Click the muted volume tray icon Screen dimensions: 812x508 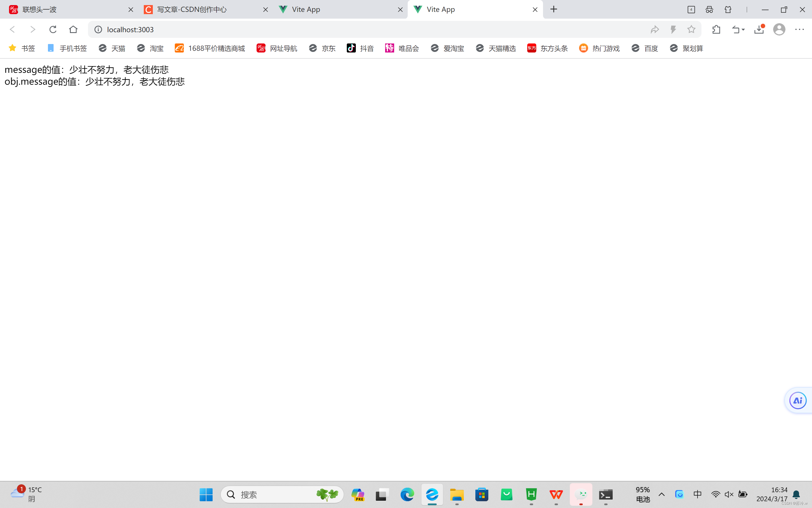coord(729,494)
